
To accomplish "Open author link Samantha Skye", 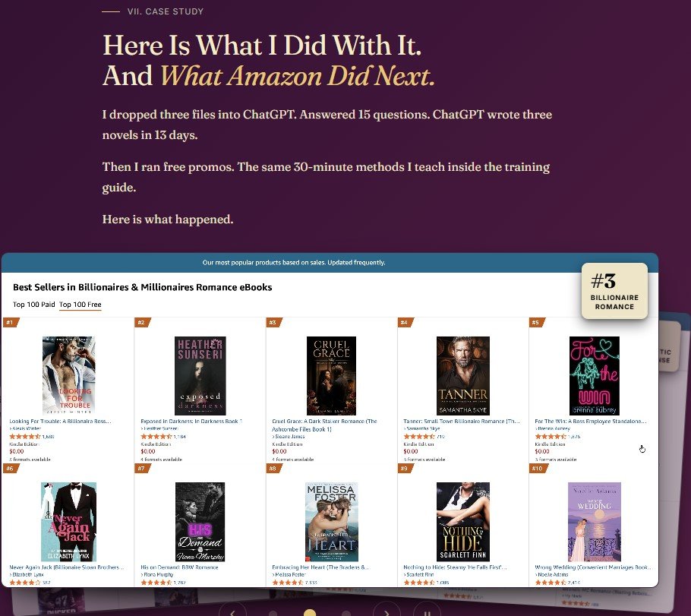I will (x=421, y=428).
